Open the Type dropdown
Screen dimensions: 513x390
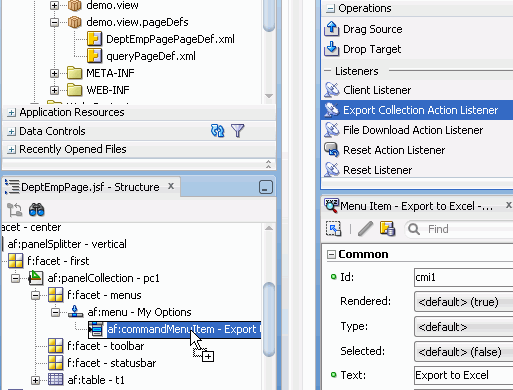(x=464, y=327)
